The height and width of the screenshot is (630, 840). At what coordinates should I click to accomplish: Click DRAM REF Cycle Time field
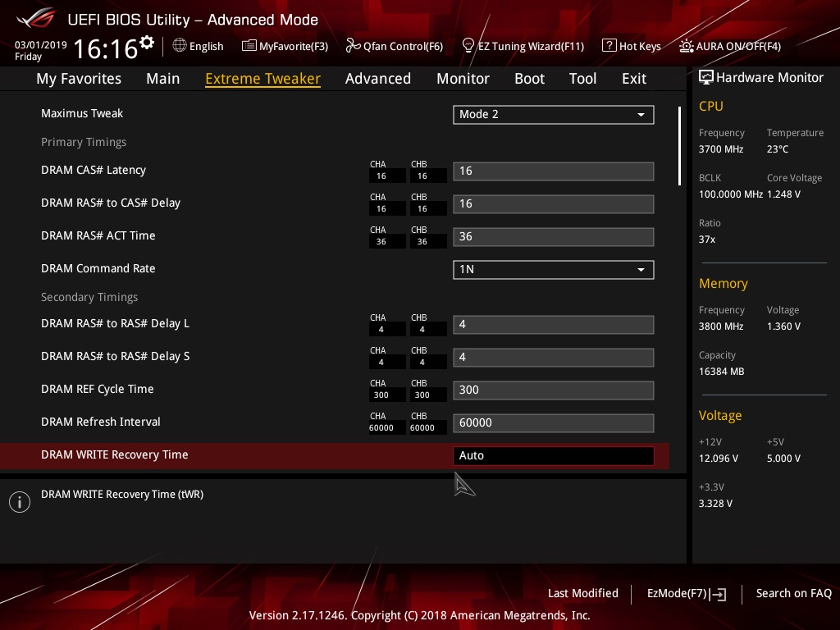[554, 390]
